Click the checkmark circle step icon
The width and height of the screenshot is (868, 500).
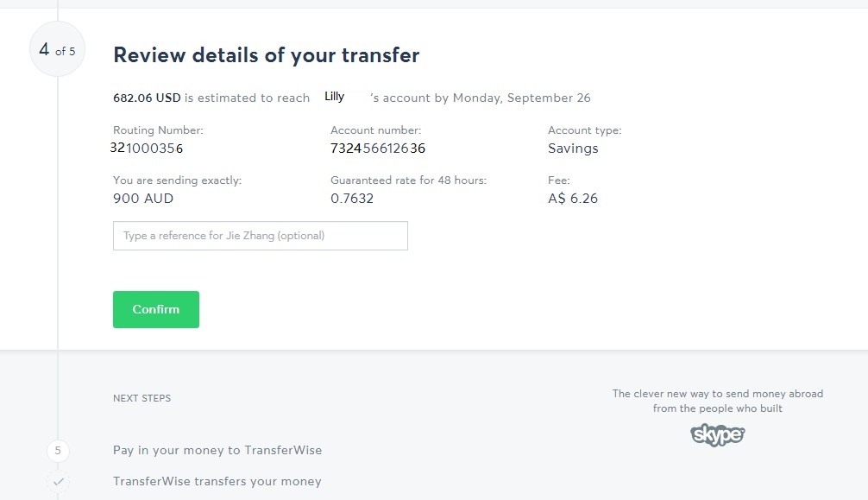58,482
